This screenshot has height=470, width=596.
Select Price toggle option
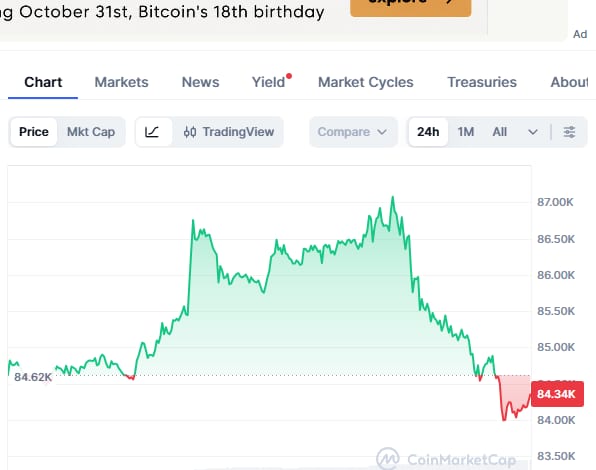coord(34,132)
